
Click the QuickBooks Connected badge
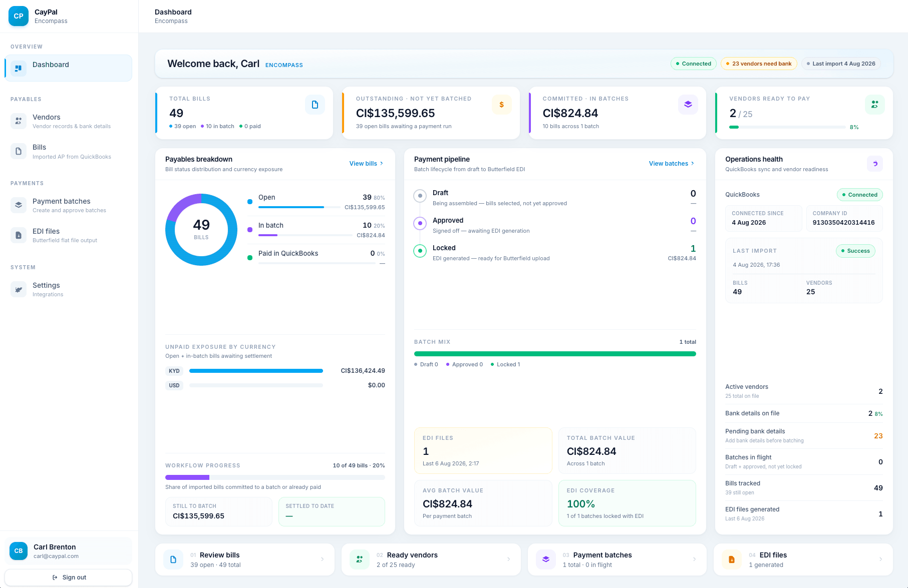[x=859, y=195]
